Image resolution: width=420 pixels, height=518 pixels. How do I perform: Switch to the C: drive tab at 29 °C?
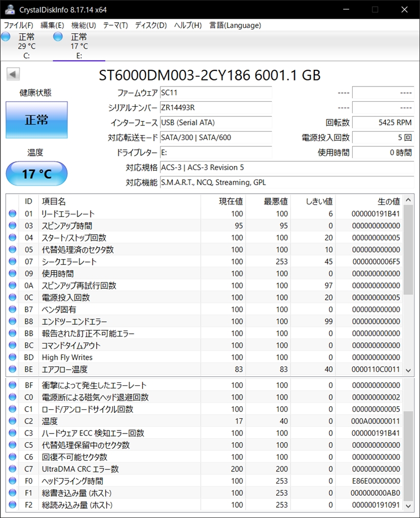(26, 46)
